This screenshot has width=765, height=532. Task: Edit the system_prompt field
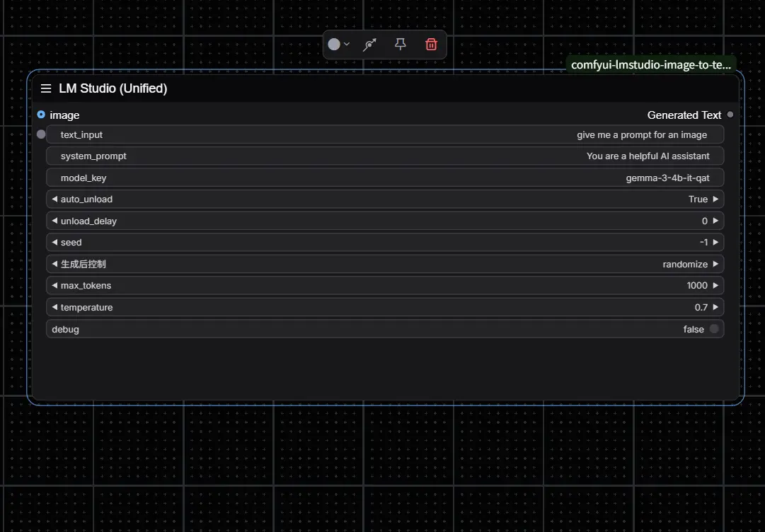coord(385,156)
